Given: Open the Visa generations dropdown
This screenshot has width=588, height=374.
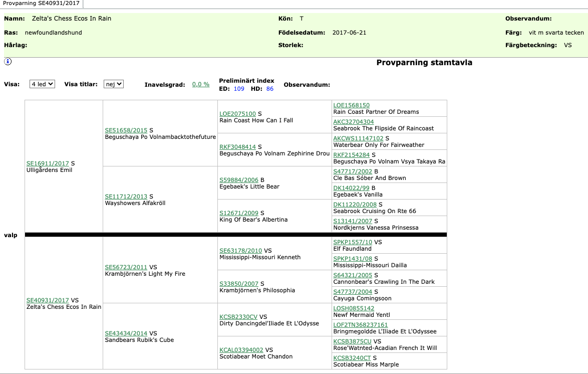Looking at the screenshot, I should (42, 84).
